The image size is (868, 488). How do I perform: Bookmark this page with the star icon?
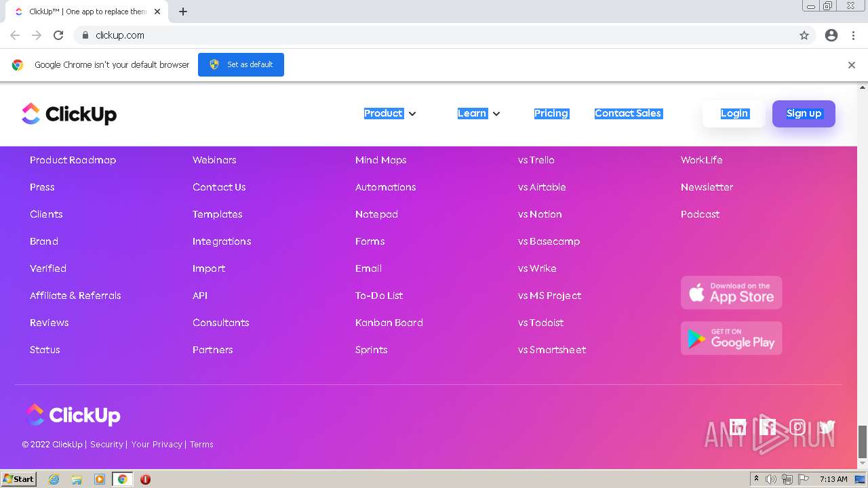point(804,35)
